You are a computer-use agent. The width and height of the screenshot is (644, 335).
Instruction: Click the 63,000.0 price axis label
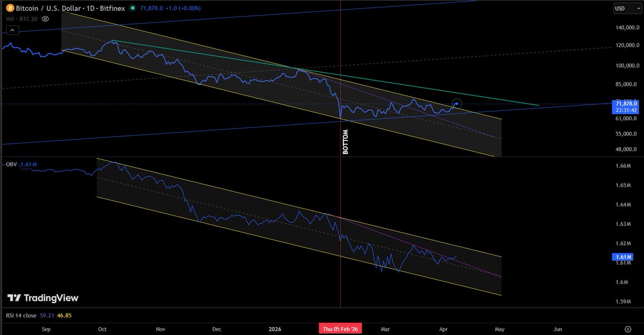point(625,119)
